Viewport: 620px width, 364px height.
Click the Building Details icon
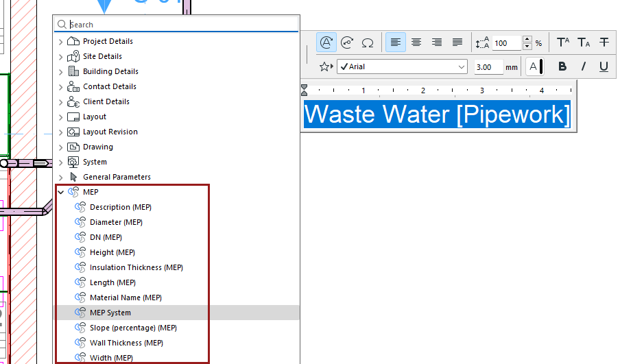(73, 71)
